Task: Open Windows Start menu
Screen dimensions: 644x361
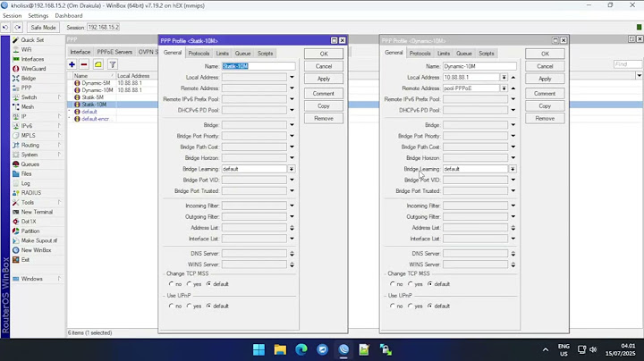Action: [x=258, y=349]
